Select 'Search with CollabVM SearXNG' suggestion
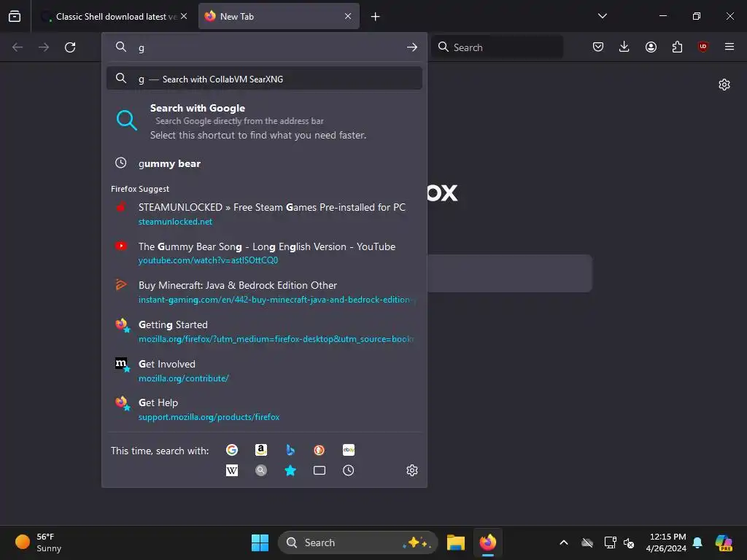Image resolution: width=747 pixels, height=560 pixels. (x=264, y=79)
